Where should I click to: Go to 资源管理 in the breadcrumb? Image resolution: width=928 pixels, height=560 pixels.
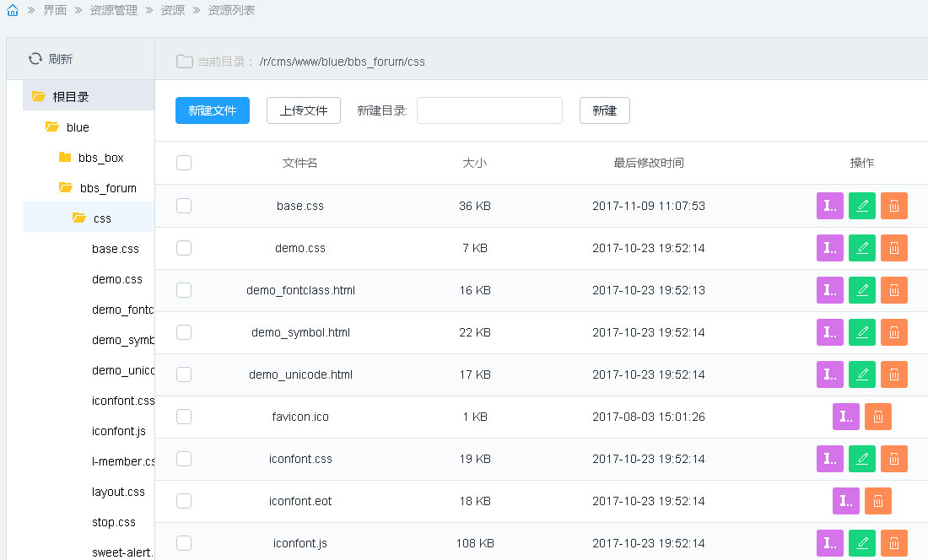click(113, 10)
